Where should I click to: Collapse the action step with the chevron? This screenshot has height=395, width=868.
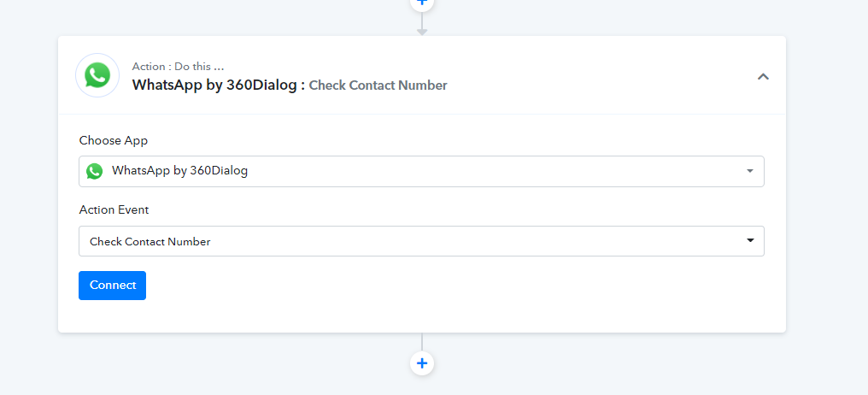click(763, 76)
